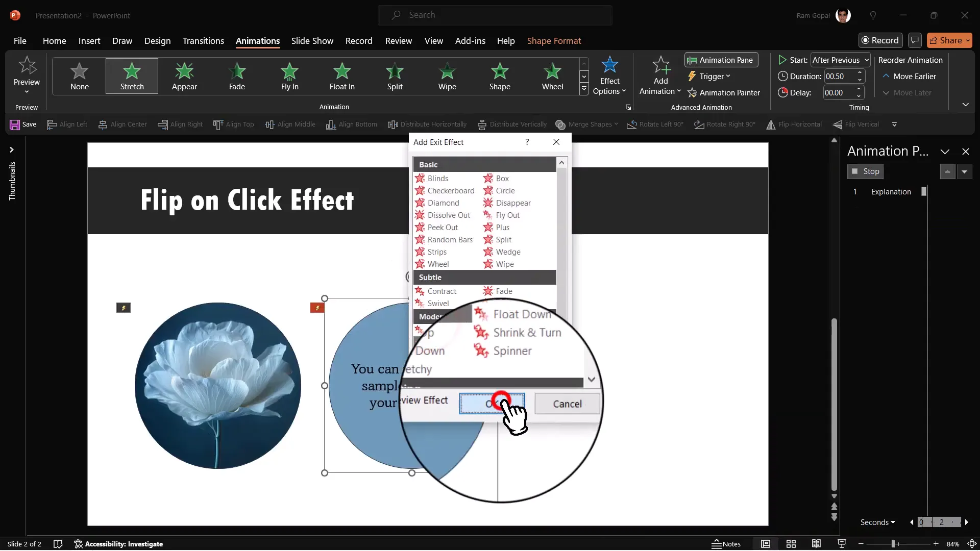The height and width of the screenshot is (551, 980).
Task: Switch to Normal view
Action: click(x=766, y=544)
